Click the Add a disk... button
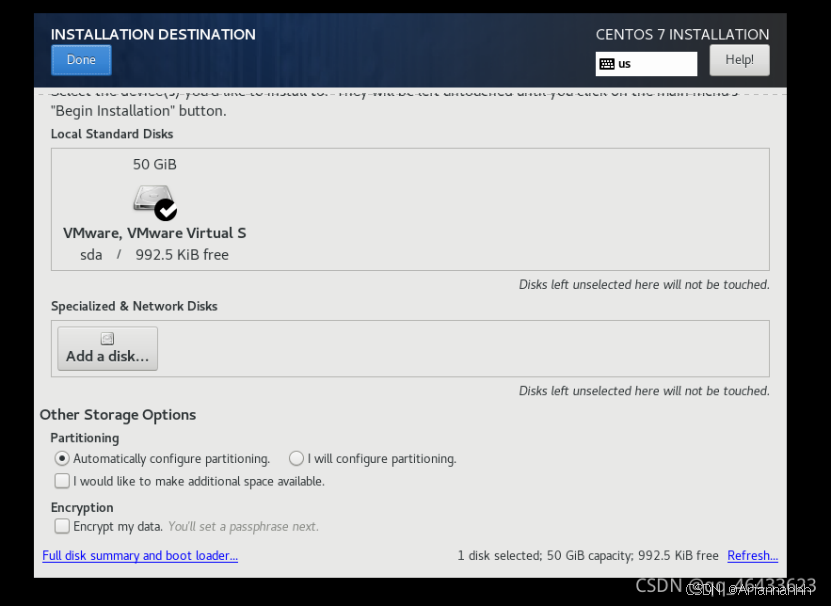This screenshot has height=606, width=831. [x=108, y=348]
